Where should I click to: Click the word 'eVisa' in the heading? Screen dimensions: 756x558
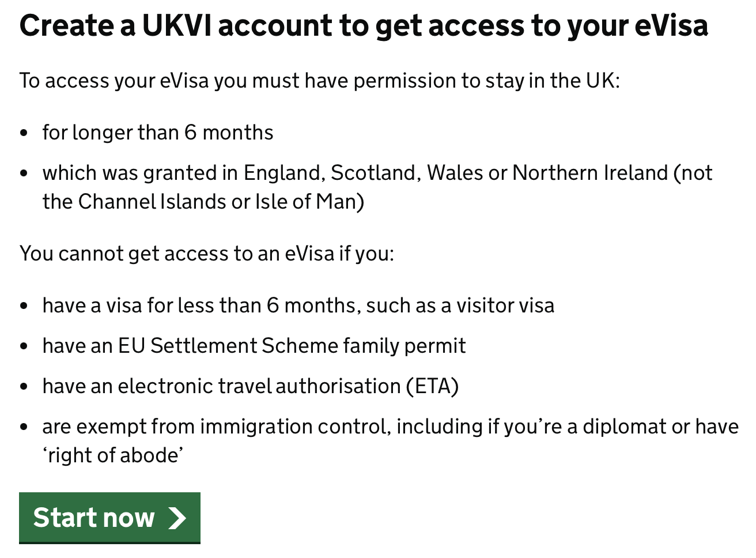point(671,26)
